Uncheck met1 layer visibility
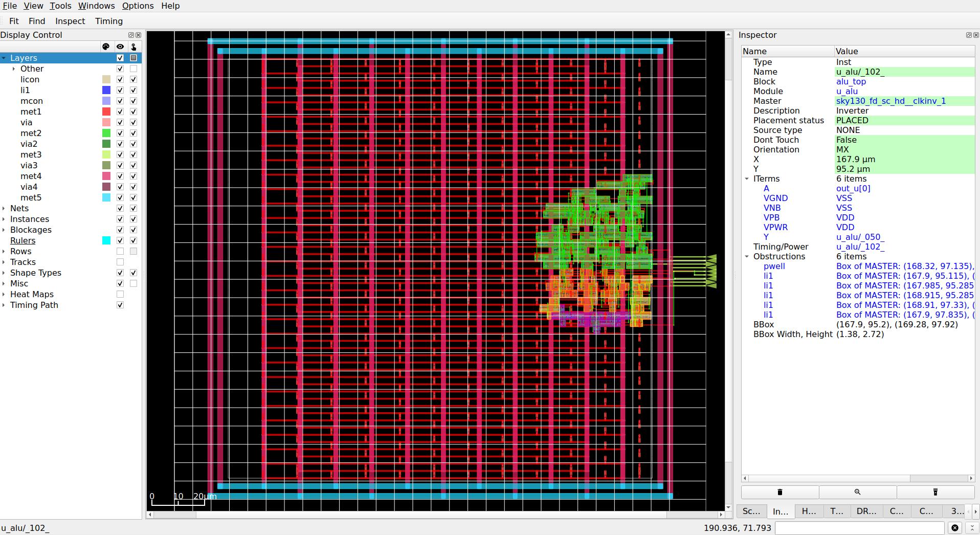Image resolution: width=980 pixels, height=535 pixels. [x=120, y=112]
